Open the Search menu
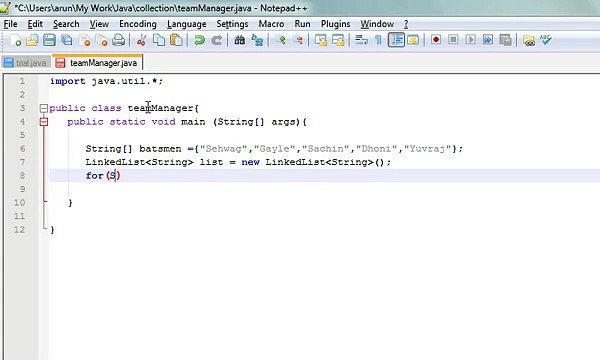The image size is (600, 360). [x=66, y=24]
